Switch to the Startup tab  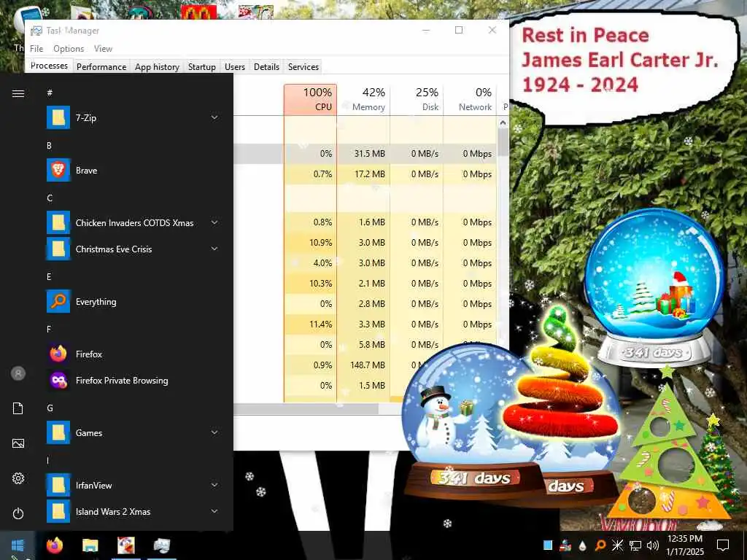pos(202,67)
